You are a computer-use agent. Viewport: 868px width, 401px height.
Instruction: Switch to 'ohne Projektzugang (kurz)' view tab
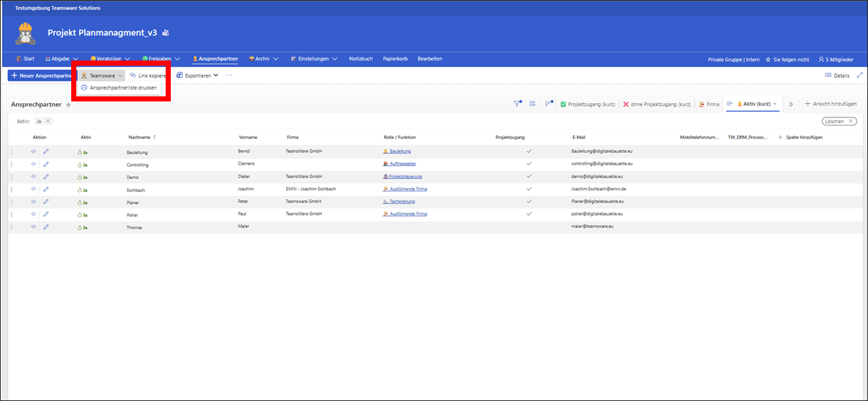click(656, 104)
